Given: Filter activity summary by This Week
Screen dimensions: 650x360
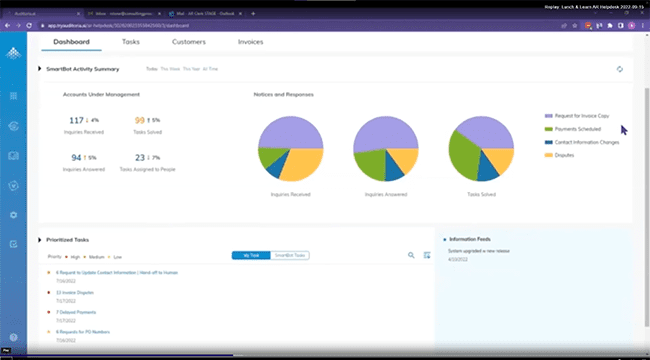Looking at the screenshot, I should 170,69.
